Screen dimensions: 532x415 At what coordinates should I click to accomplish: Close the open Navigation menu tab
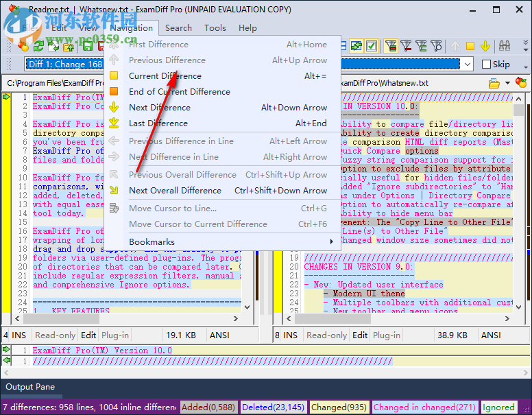point(132,28)
